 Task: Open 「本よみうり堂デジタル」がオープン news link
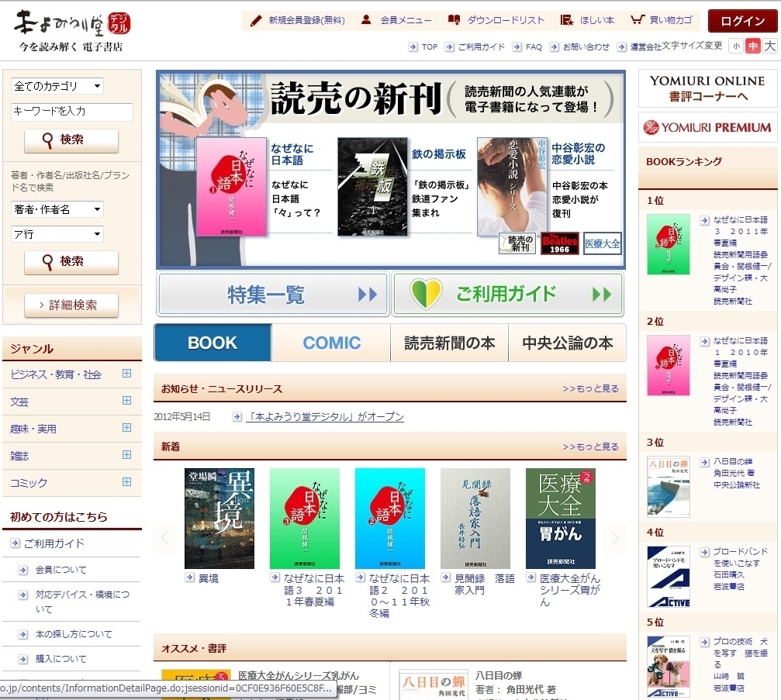(x=325, y=417)
